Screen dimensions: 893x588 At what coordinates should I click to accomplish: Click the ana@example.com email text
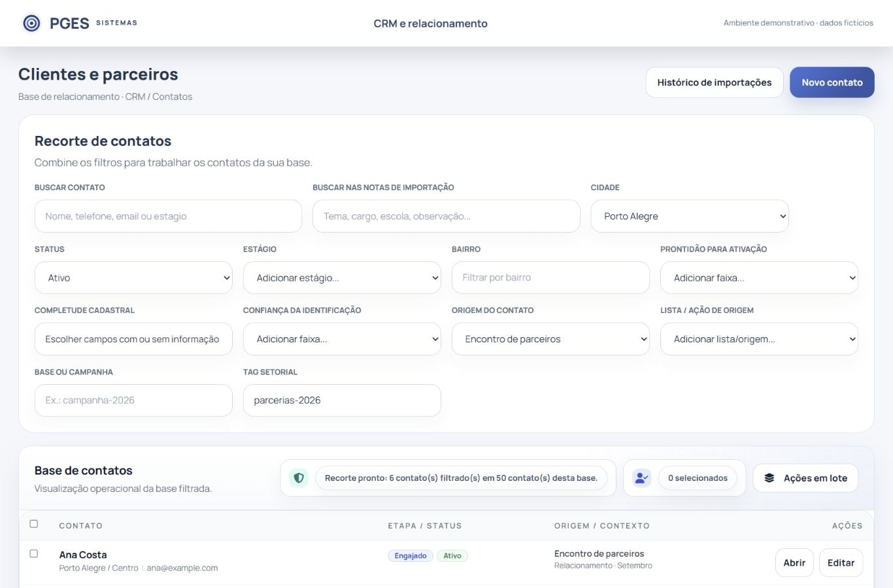click(182, 568)
